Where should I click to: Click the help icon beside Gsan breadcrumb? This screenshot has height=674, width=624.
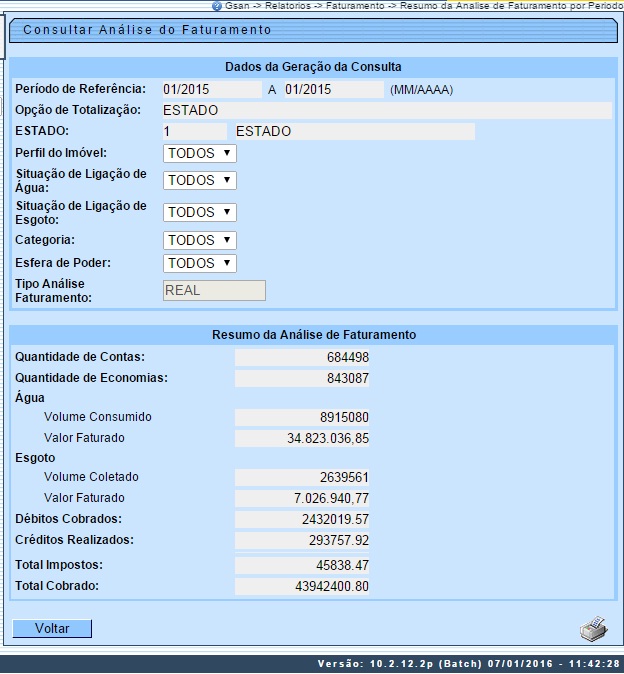217,5
